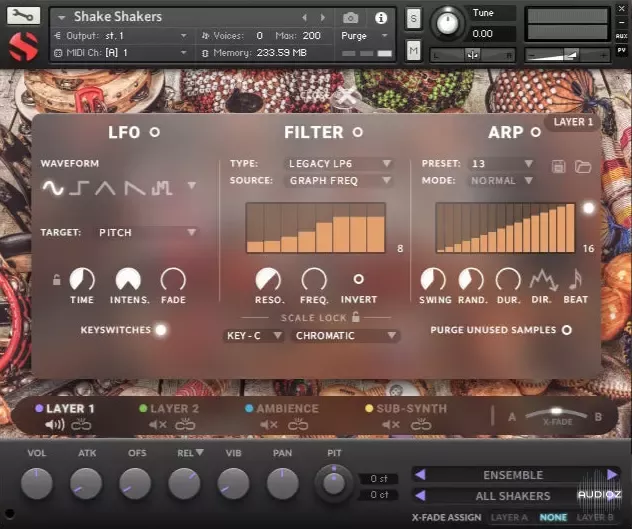Open ARP PRESET 13 dropdown
Image resolution: width=632 pixels, height=529 pixels.
(x=502, y=164)
